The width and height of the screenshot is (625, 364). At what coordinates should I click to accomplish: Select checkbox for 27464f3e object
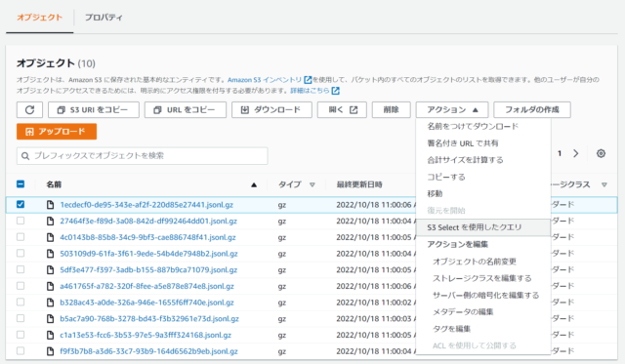click(x=21, y=221)
